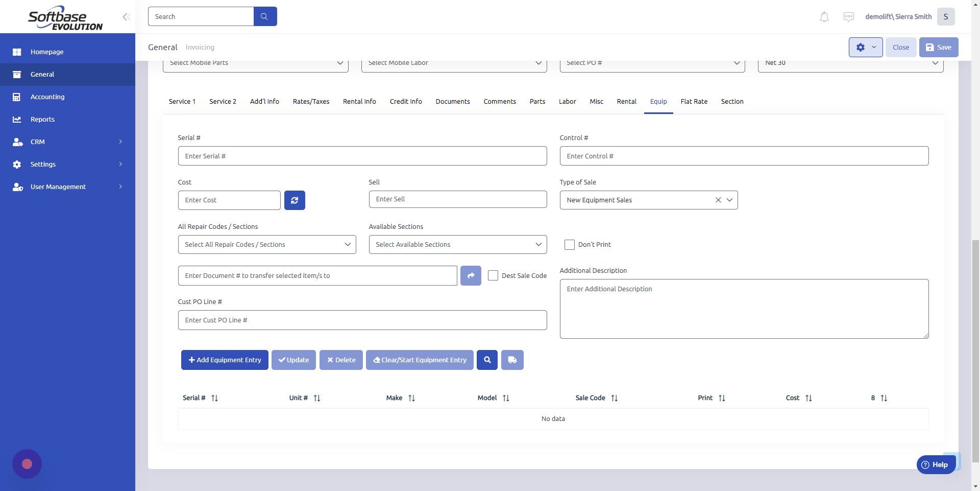This screenshot has height=491, width=980.
Task: Click the transfer arrow icon beside document field
Action: [470, 275]
